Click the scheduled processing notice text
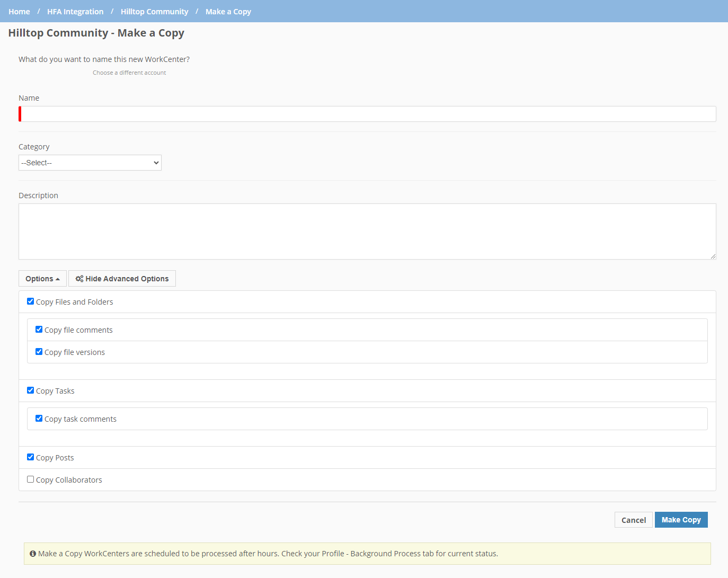728x578 pixels. pyautogui.click(x=268, y=554)
